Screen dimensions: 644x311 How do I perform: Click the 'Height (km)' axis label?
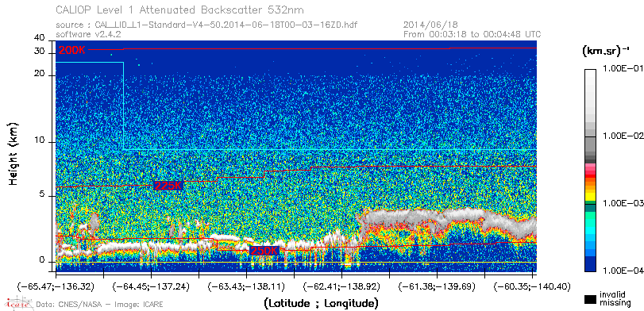coord(13,153)
